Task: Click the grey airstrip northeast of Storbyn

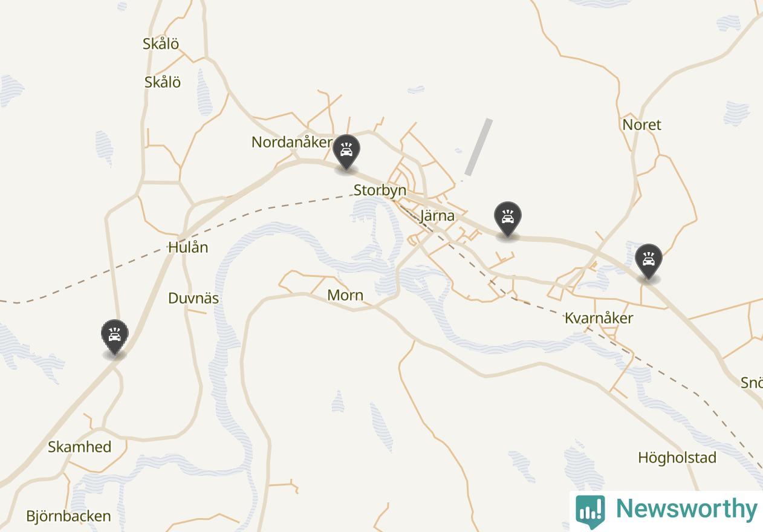Action: pos(478,148)
